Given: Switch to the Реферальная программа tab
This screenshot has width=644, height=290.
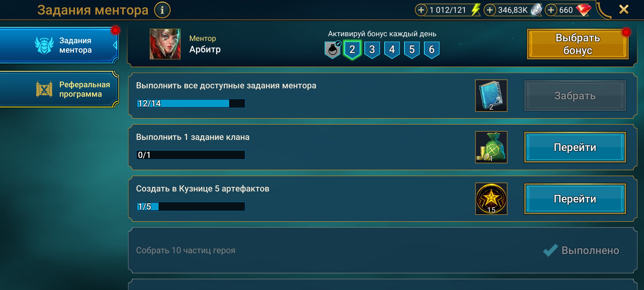Looking at the screenshot, I should (x=59, y=89).
